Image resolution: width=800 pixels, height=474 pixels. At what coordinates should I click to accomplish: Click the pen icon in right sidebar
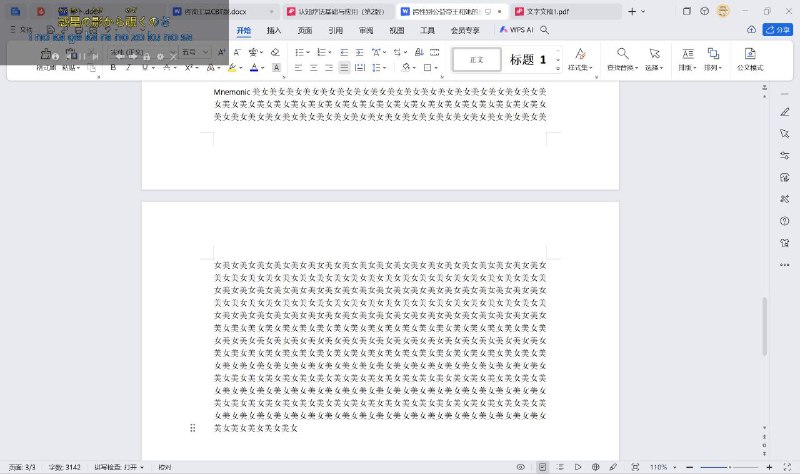tap(785, 112)
